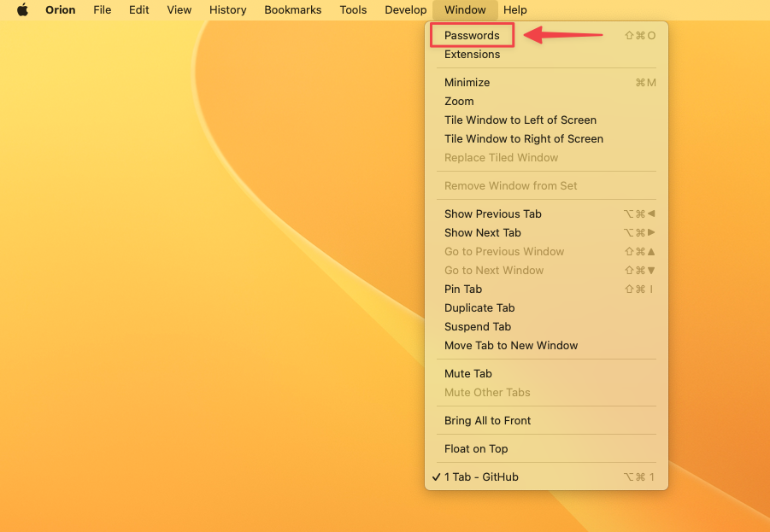Open the Bookmarks menu
770x532 pixels.
click(292, 9)
